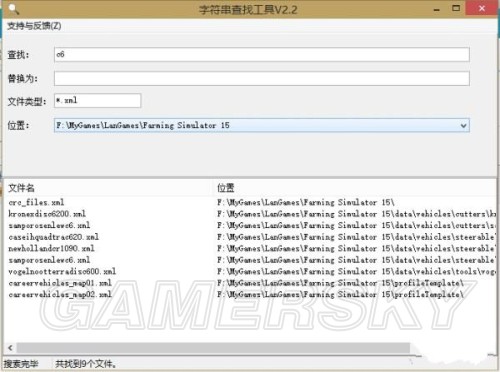Image resolution: width=500 pixels, height=372 pixels.
Task: Expand the 位置 path dropdown arrow
Action: pos(463,126)
